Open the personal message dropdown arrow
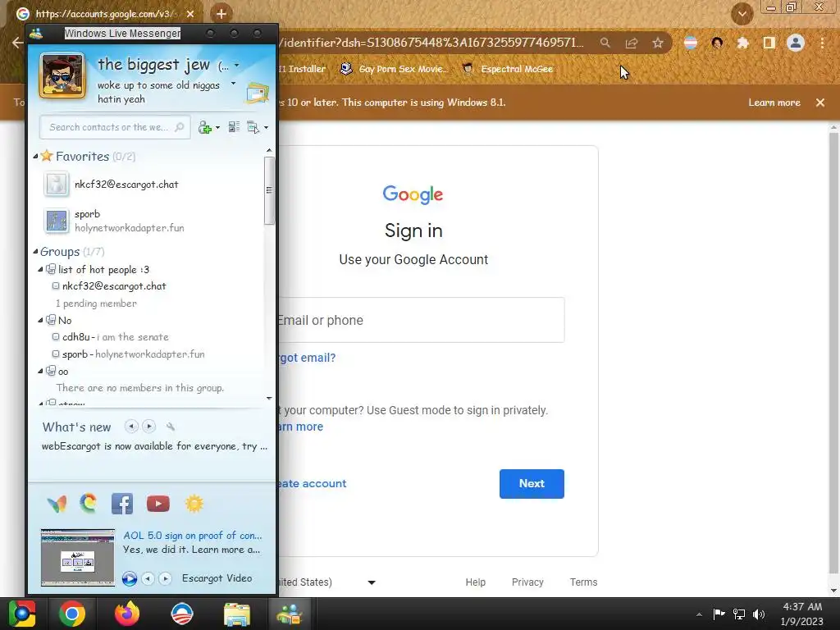The image size is (840, 630). (x=233, y=84)
